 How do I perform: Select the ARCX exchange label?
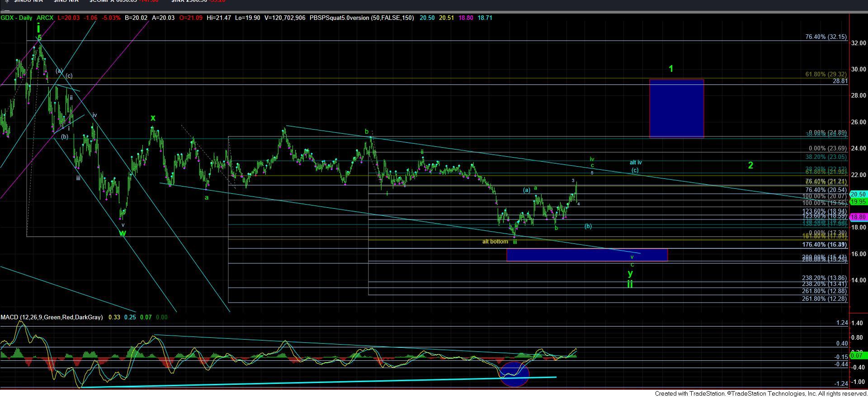[x=45, y=18]
